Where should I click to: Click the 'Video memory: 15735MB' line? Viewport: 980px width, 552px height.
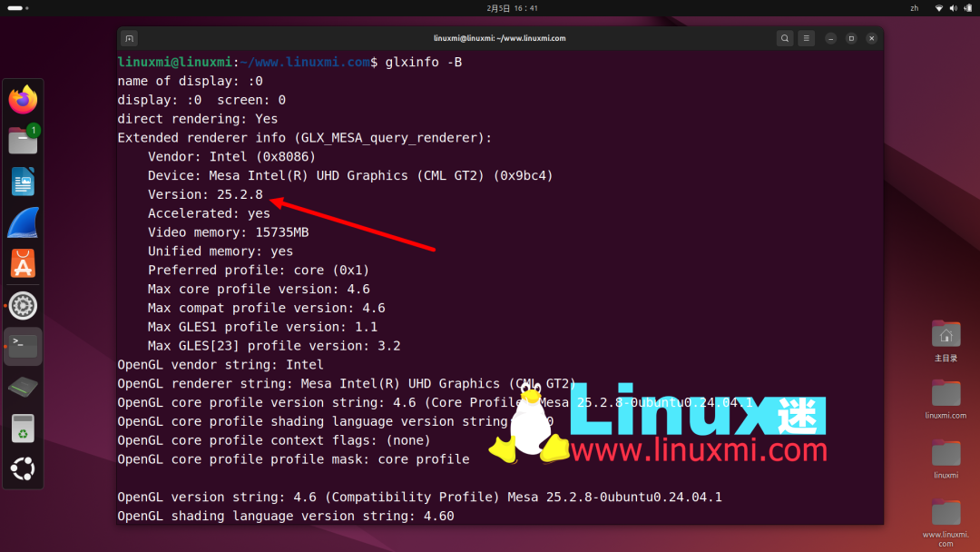coord(228,232)
